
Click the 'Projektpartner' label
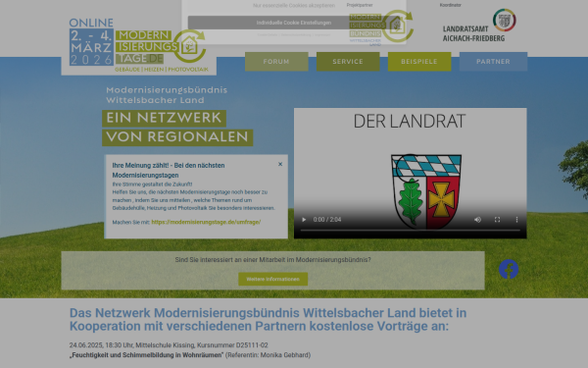360,5
